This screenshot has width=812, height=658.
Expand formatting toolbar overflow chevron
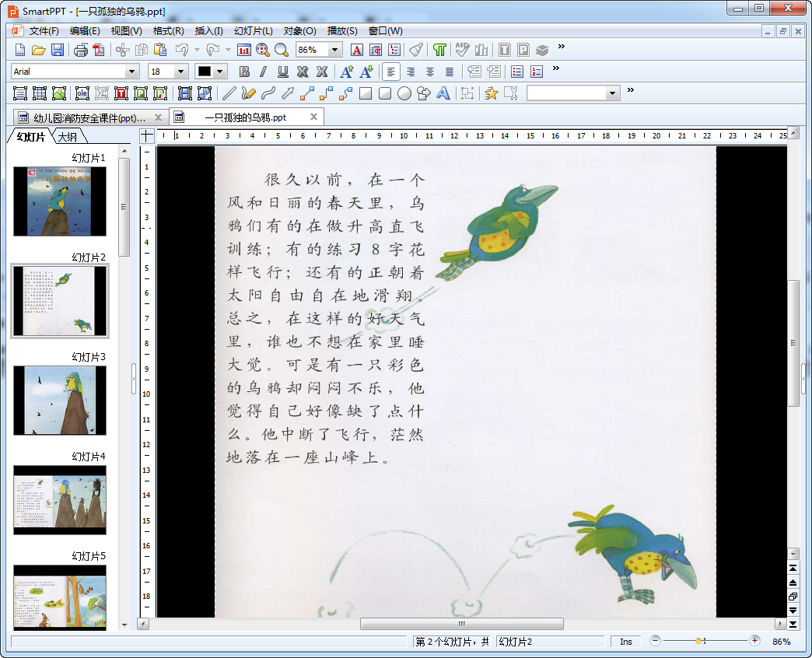(555, 68)
